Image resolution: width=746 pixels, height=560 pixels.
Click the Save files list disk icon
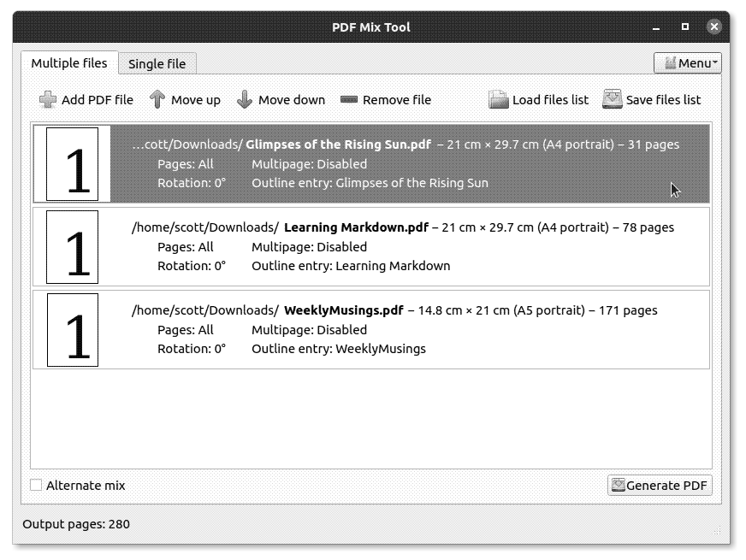tap(613, 99)
